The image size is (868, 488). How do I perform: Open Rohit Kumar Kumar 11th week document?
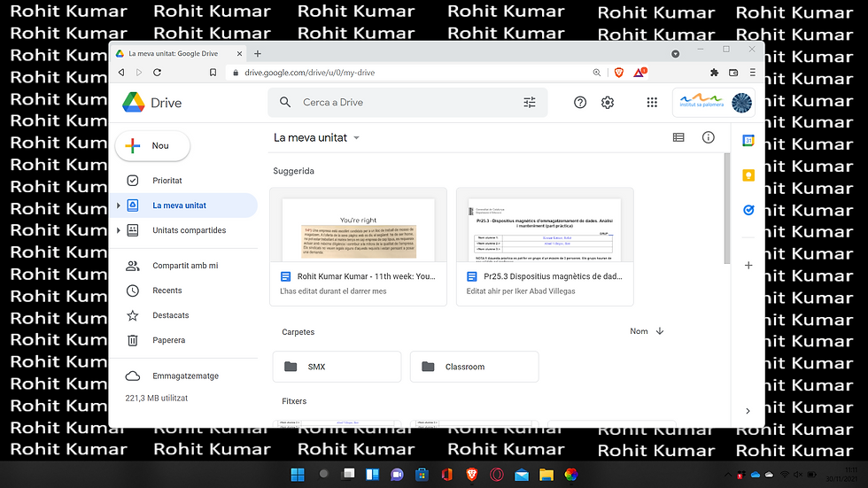[x=358, y=247]
